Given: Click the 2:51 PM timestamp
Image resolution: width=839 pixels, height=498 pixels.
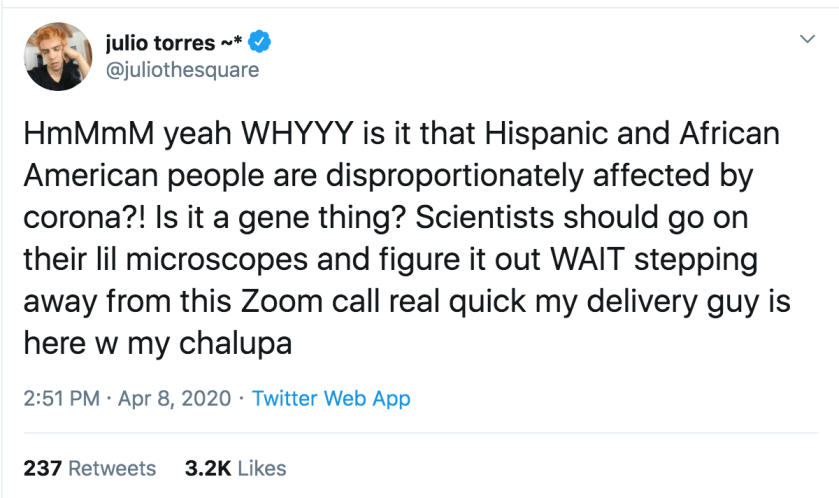Looking at the screenshot, I should click(x=61, y=398).
